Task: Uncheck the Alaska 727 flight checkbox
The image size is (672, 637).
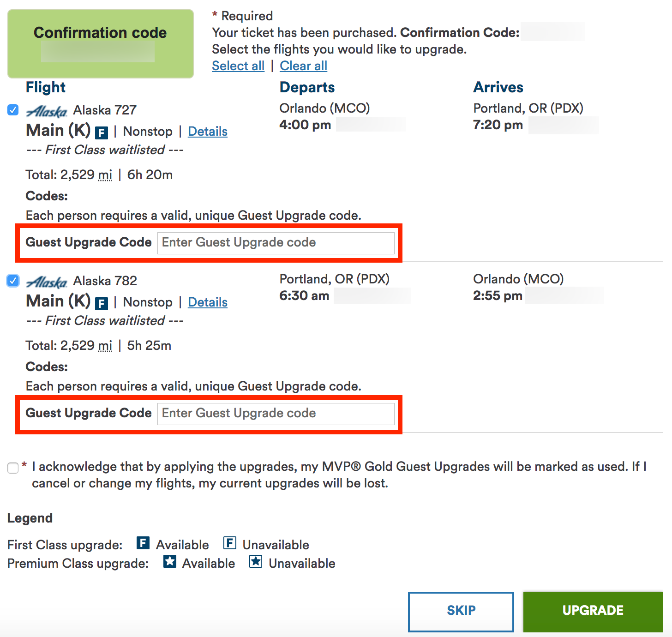Action: (12, 110)
